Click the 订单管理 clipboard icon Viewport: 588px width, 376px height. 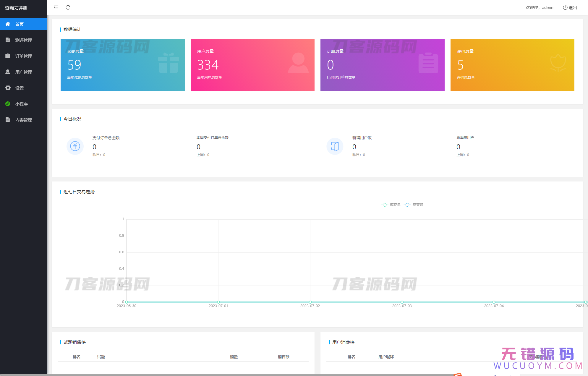coord(8,56)
